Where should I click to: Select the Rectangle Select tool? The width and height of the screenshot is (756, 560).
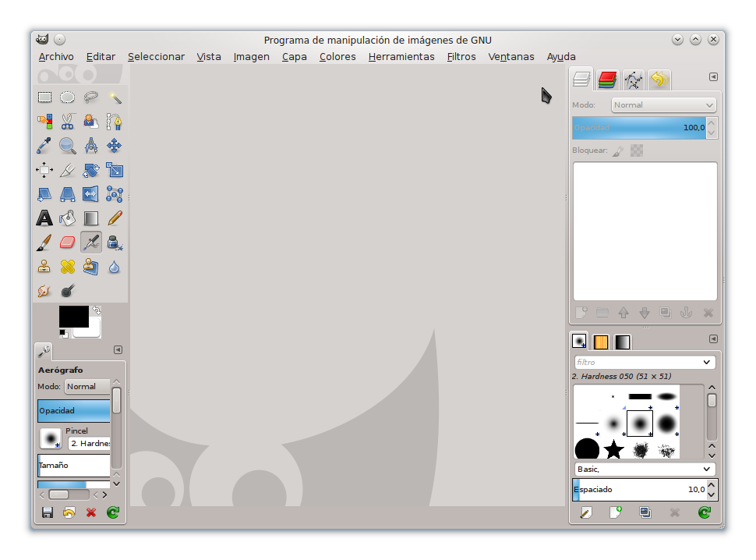[x=44, y=97]
